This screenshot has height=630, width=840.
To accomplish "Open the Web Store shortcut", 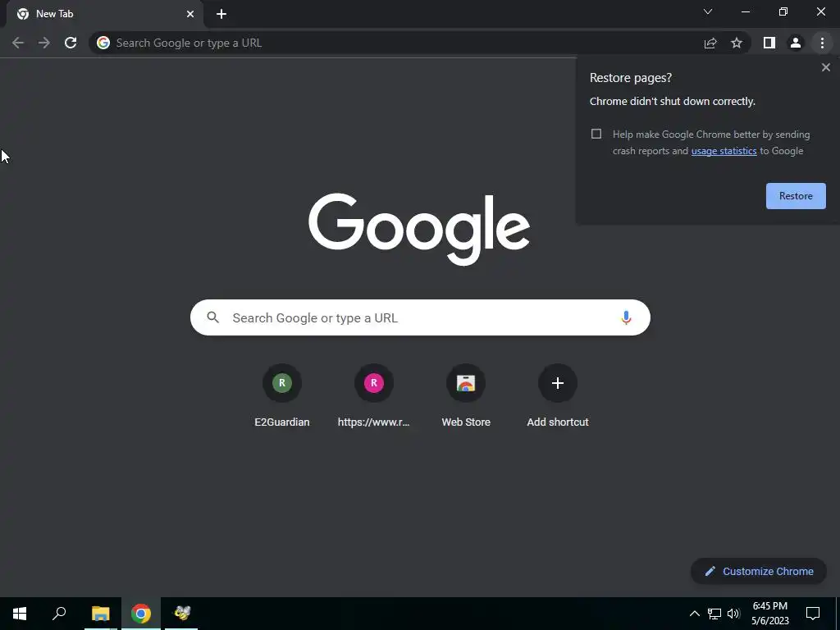I will (x=466, y=395).
